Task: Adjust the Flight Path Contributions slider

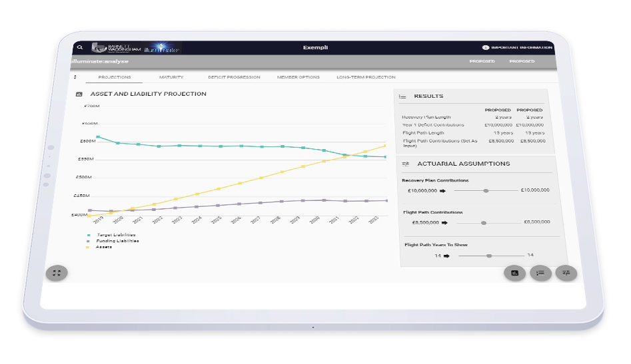Action: point(484,223)
